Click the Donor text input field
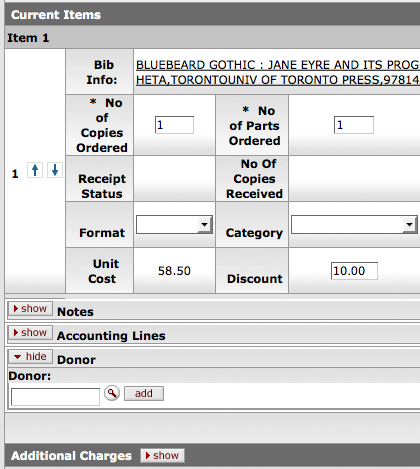420x469 pixels. click(55, 397)
